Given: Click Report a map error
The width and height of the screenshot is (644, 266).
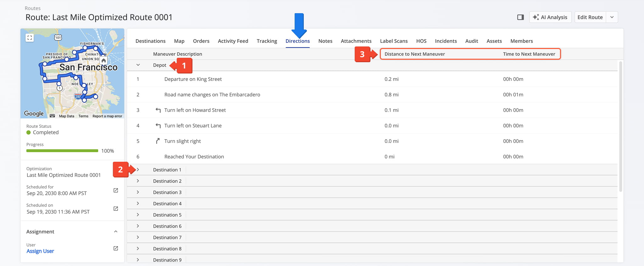Looking at the screenshot, I should tap(107, 116).
